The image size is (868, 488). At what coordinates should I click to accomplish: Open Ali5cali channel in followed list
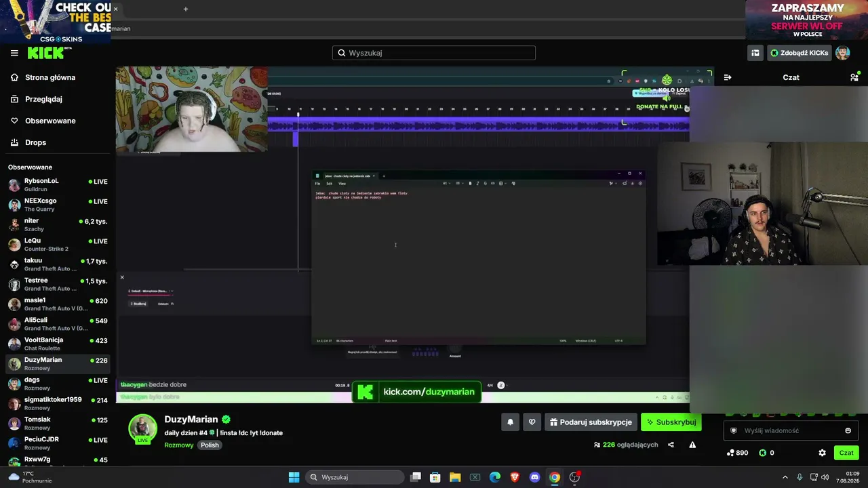pyautogui.click(x=58, y=324)
